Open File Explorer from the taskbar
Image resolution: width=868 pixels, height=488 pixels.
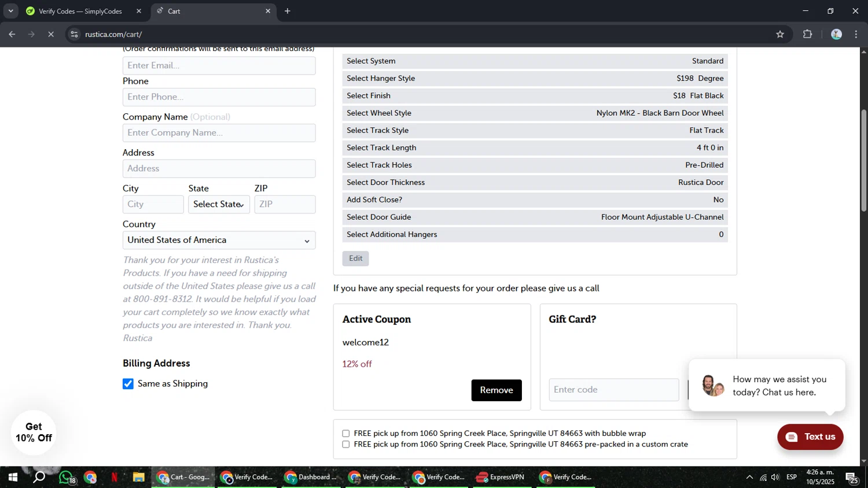point(138,478)
